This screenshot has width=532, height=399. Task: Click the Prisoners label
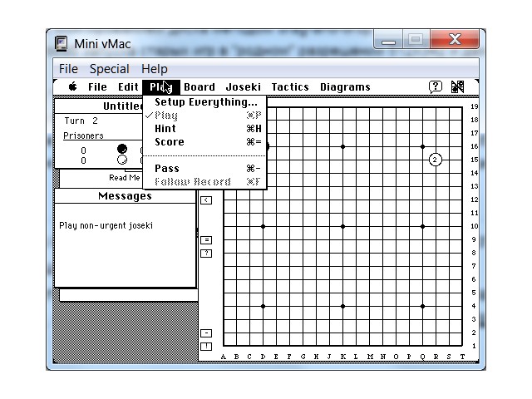(x=83, y=135)
